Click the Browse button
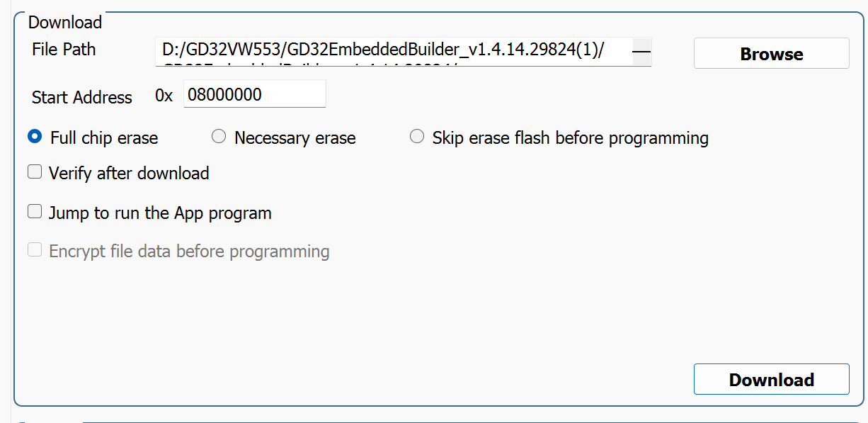 pos(771,54)
